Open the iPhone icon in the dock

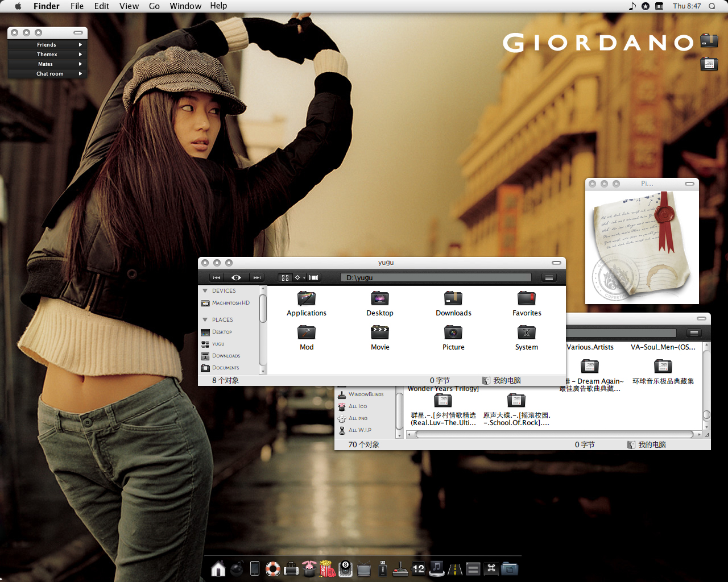(x=255, y=568)
